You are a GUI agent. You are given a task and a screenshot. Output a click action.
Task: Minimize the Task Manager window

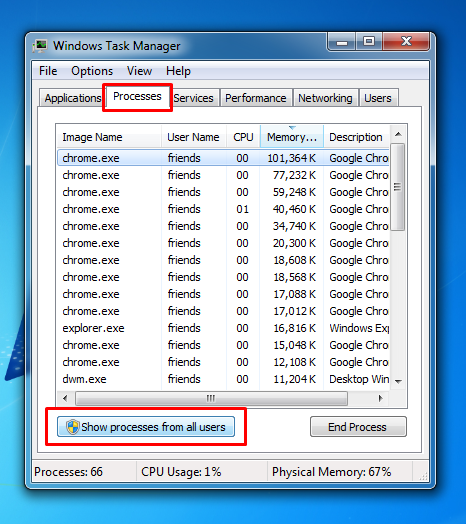coord(342,42)
